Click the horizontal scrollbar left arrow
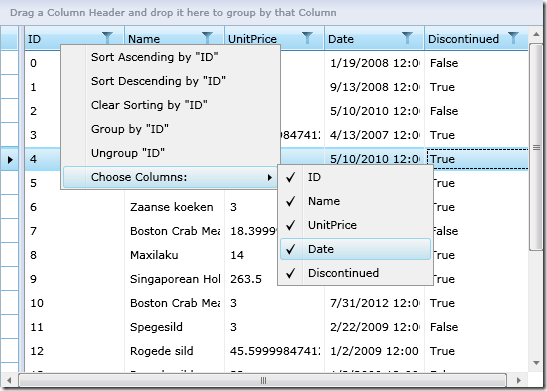The image size is (547, 391). [x=9, y=380]
